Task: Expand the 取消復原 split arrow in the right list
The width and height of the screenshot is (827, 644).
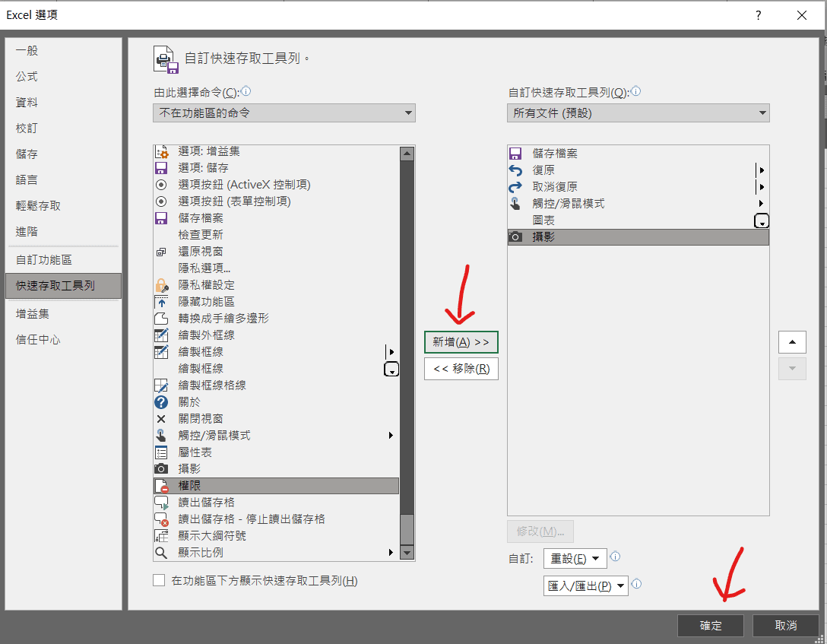Action: pos(761,187)
